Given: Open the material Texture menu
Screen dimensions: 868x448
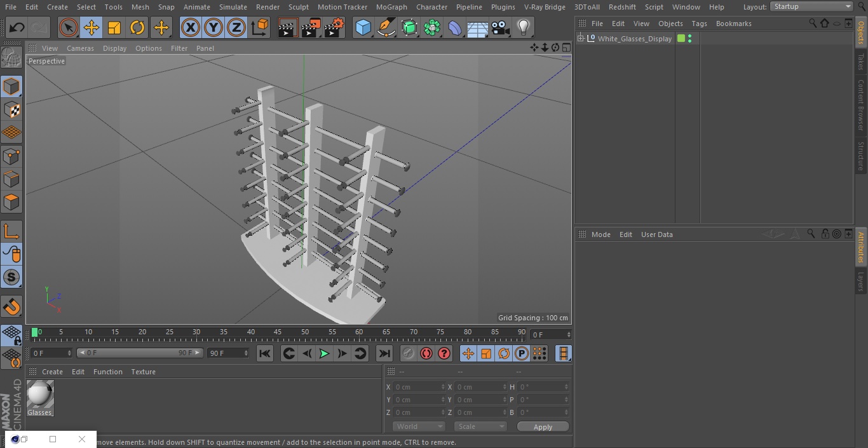Looking at the screenshot, I should coord(143,372).
